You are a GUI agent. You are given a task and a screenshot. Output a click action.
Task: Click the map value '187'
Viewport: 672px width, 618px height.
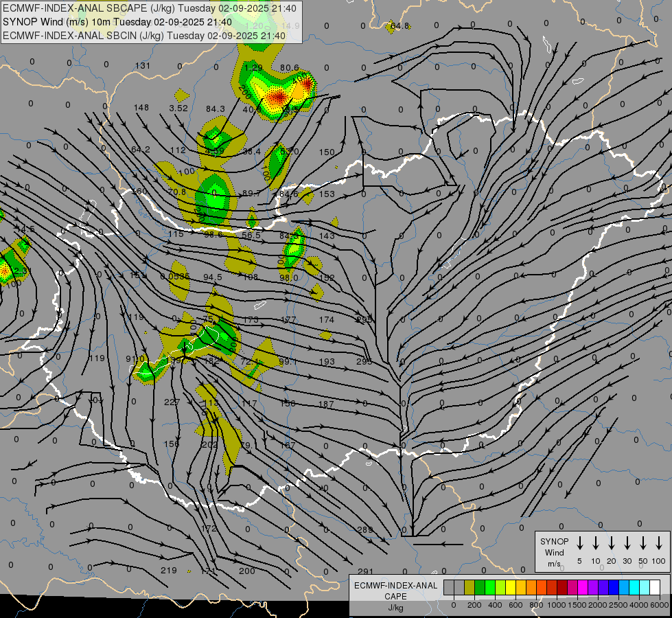coord(326,404)
